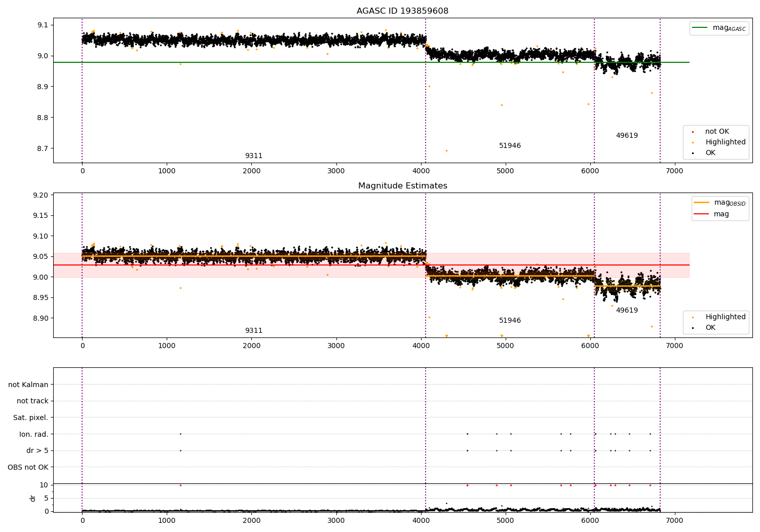Click y-axis tick 9.20 in Magnitude Estimates plot

click(41, 196)
